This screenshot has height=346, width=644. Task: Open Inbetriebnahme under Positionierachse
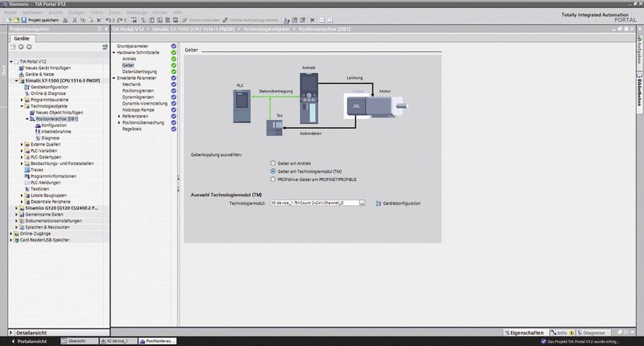[56, 132]
